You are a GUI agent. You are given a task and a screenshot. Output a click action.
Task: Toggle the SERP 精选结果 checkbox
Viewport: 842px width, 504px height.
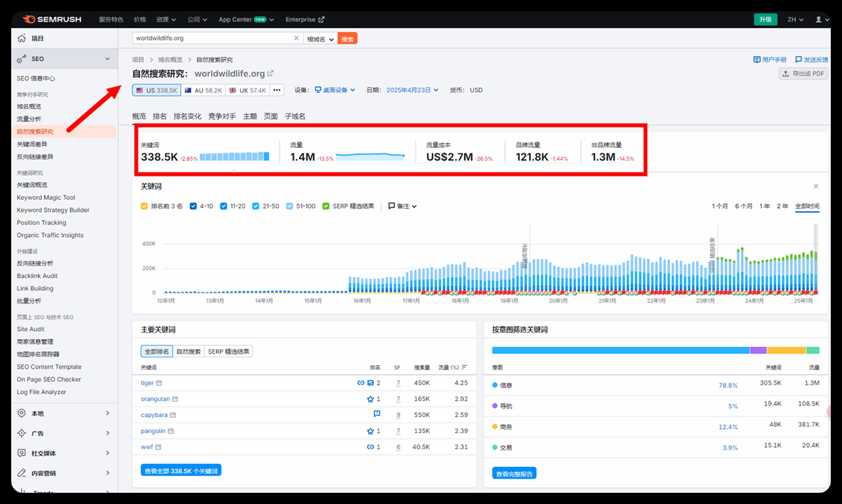326,206
